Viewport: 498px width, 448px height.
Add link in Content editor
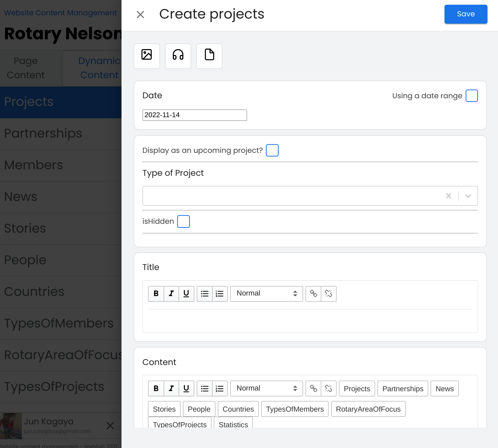pos(314,388)
